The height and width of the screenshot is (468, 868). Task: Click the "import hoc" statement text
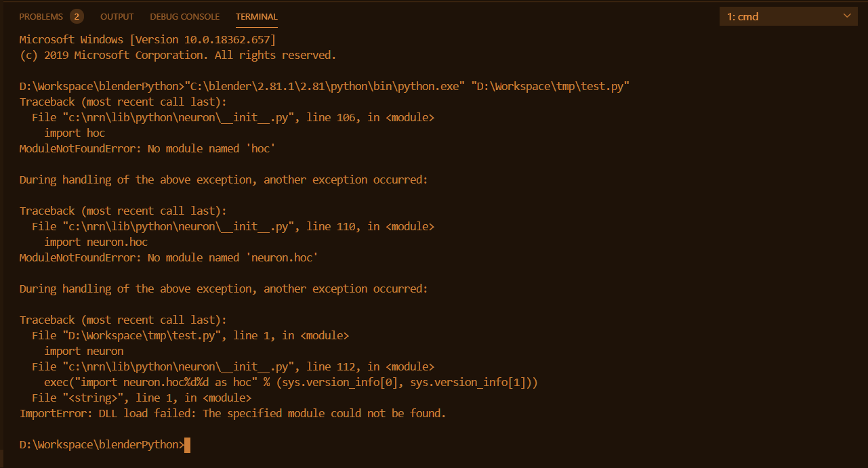[x=75, y=132]
